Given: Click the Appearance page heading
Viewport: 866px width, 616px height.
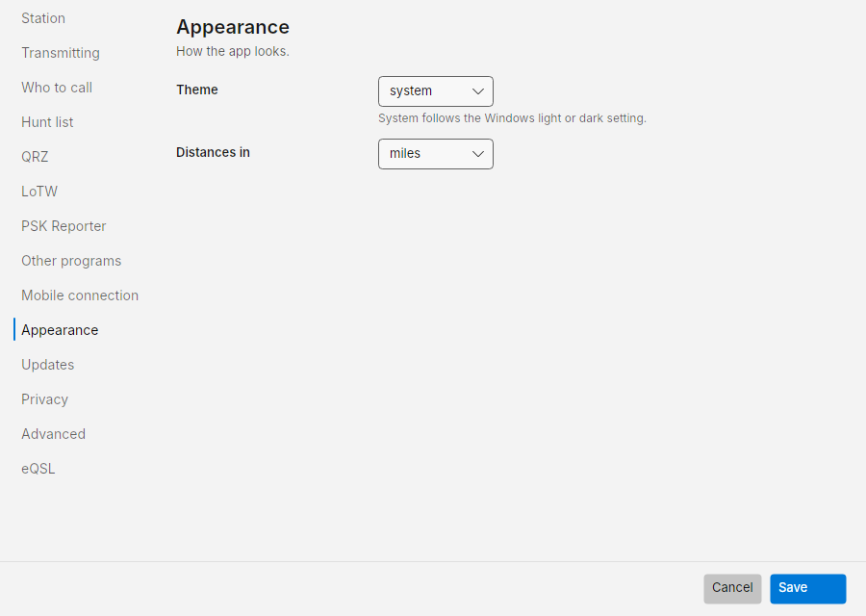Looking at the screenshot, I should (233, 27).
